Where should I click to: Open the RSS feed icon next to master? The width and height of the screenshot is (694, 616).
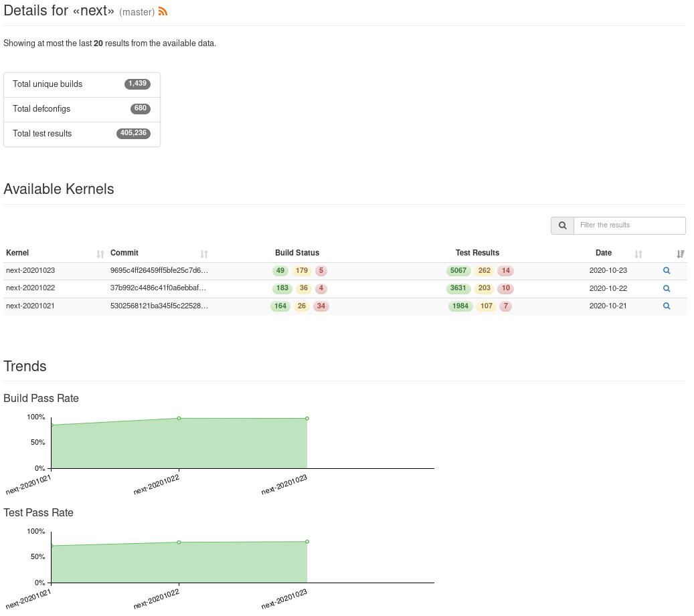coord(163,12)
